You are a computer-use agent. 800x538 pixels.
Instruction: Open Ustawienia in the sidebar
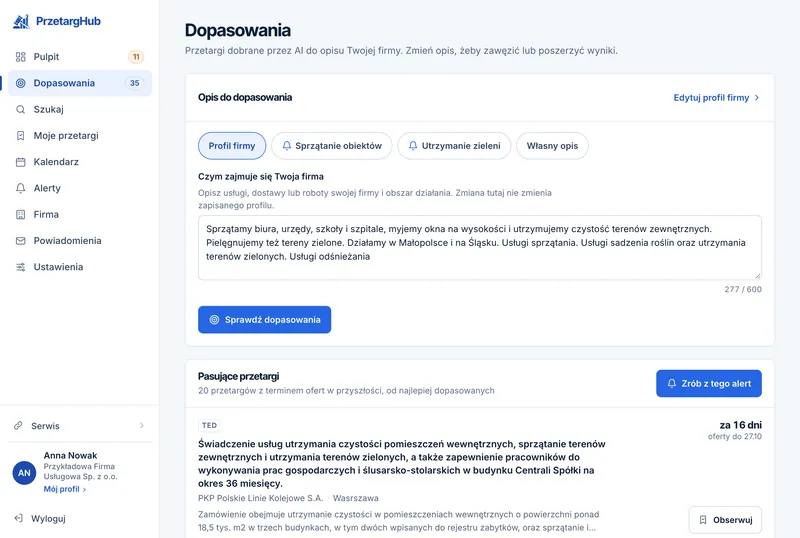click(80, 267)
